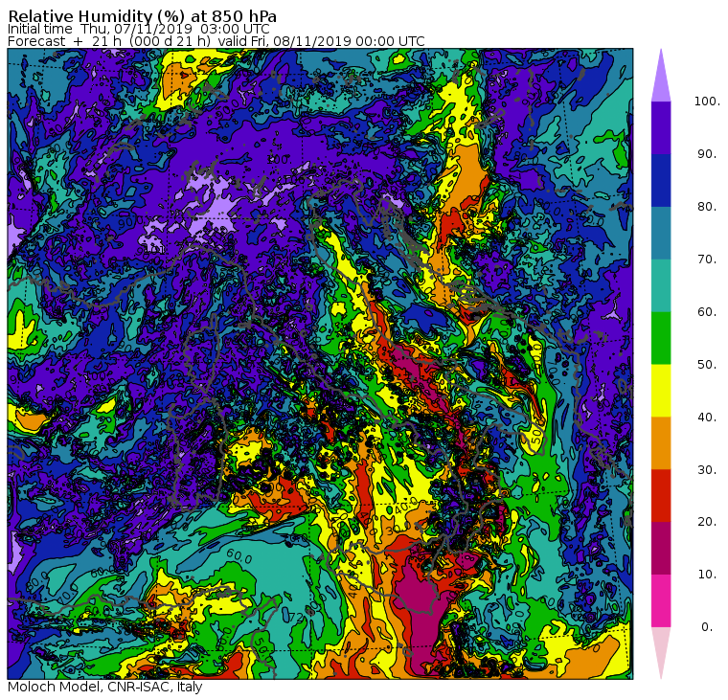Click the 40–50 yellow colorbar segment
728x700 pixels.
click(661, 391)
